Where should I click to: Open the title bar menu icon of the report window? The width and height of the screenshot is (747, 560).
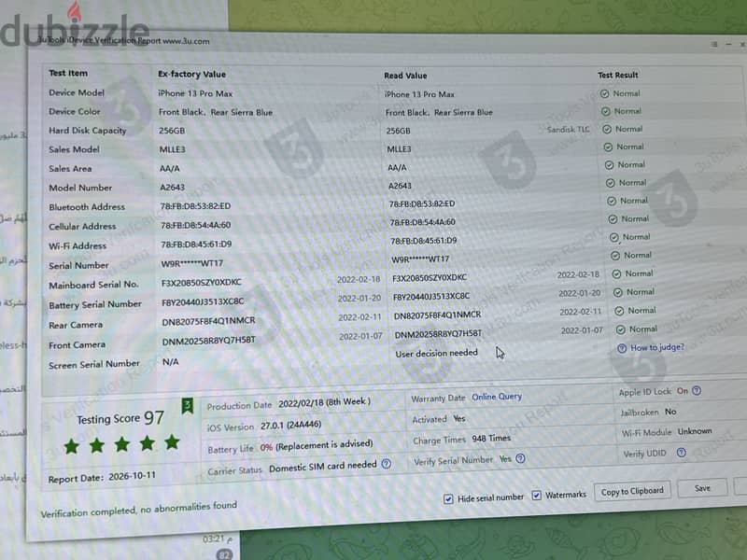pos(713,44)
